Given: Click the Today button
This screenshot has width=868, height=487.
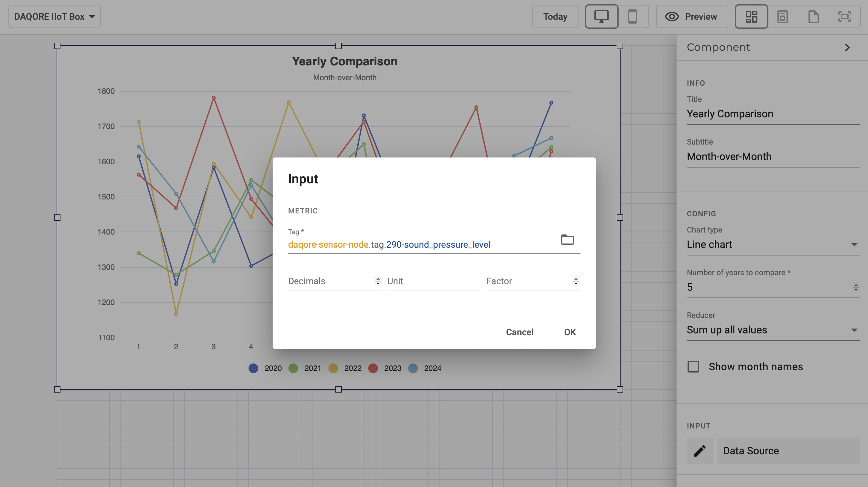Looking at the screenshot, I should 555,16.
